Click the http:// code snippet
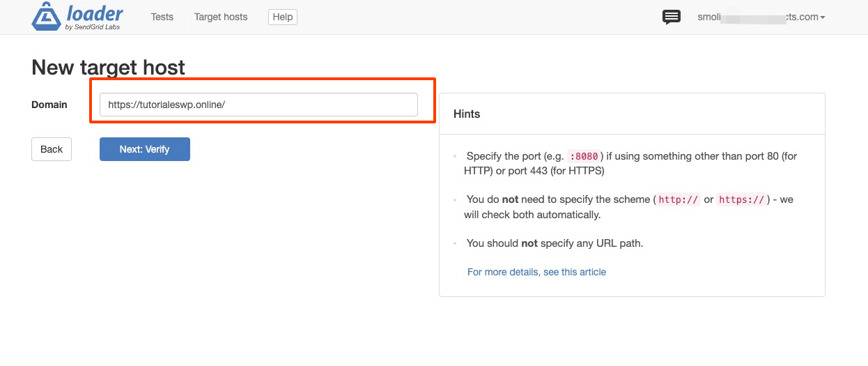This screenshot has width=868, height=366. [x=678, y=200]
